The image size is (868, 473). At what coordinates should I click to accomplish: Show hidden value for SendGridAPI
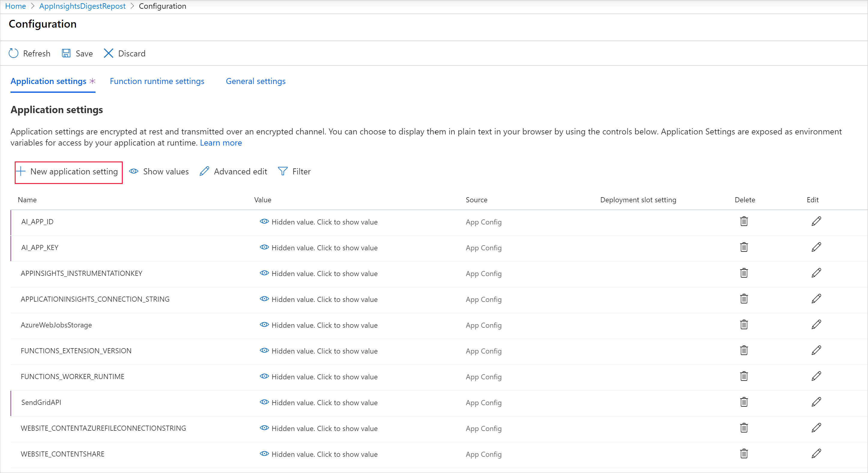(x=318, y=402)
